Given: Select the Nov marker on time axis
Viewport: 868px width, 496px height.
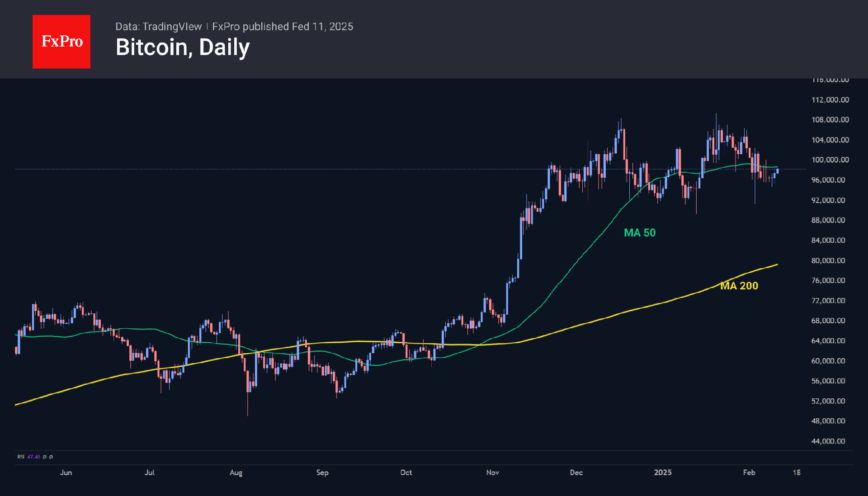Looking at the screenshot, I should [x=493, y=472].
